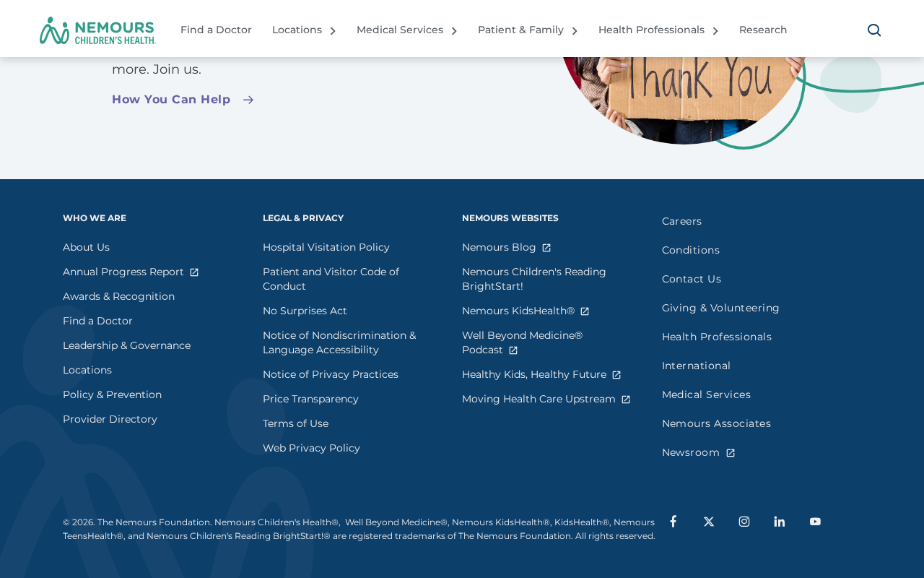Open the Price Transparency link
The image size is (924, 578).
pyautogui.click(x=310, y=399)
